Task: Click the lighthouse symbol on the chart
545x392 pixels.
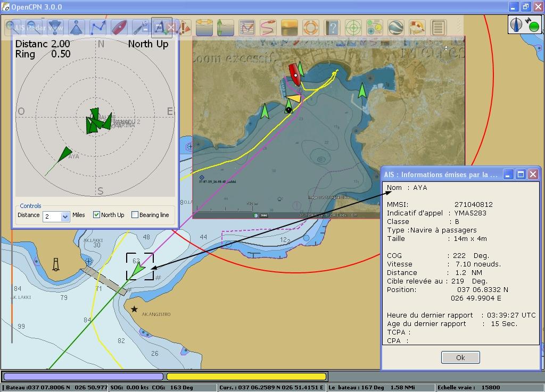Action: (55, 264)
